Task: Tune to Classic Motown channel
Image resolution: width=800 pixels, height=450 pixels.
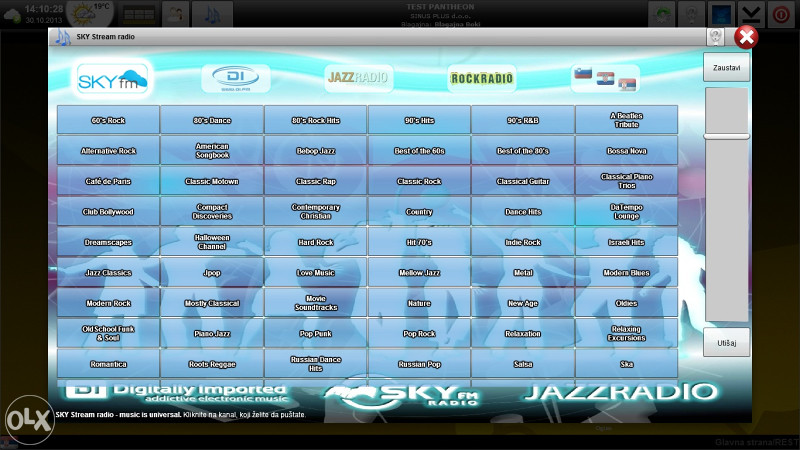Action: tap(212, 181)
